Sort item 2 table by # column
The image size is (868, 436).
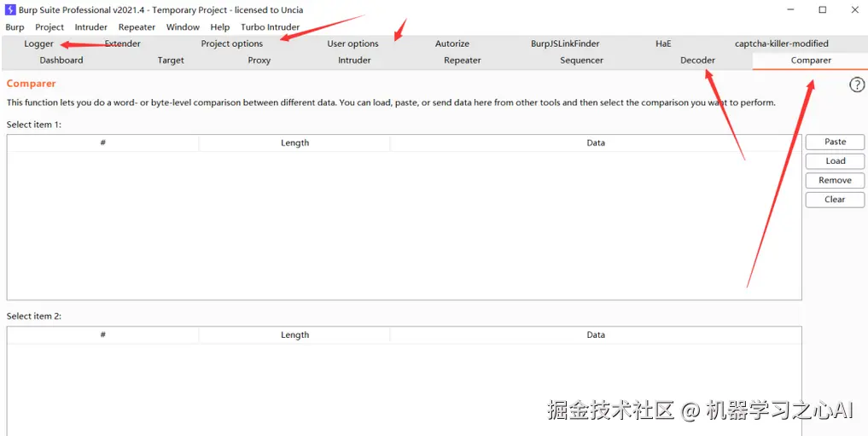click(103, 334)
